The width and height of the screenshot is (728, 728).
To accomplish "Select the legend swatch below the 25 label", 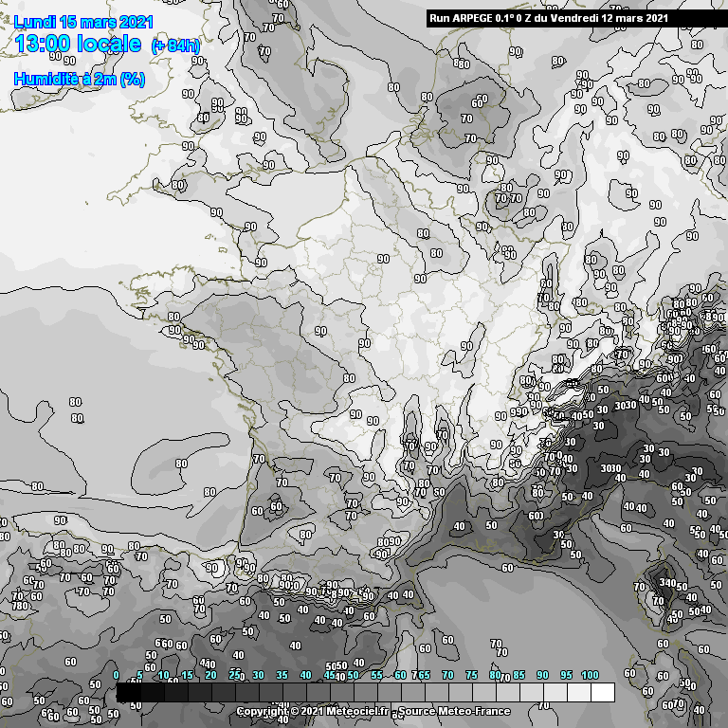I will [246, 693].
